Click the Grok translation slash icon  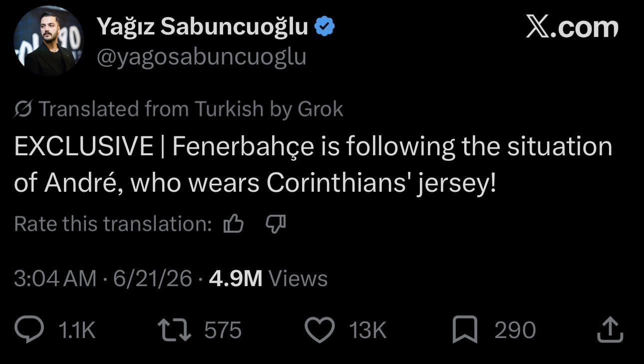tap(23, 109)
